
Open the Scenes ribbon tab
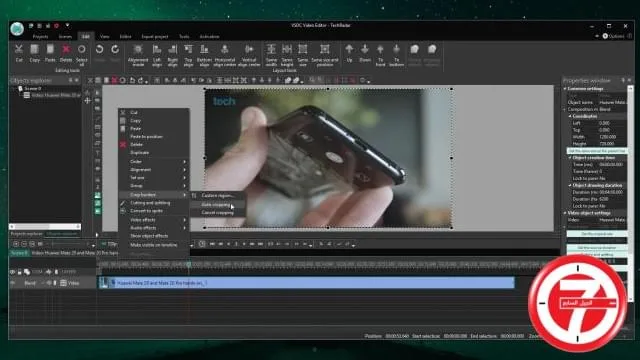(65, 37)
